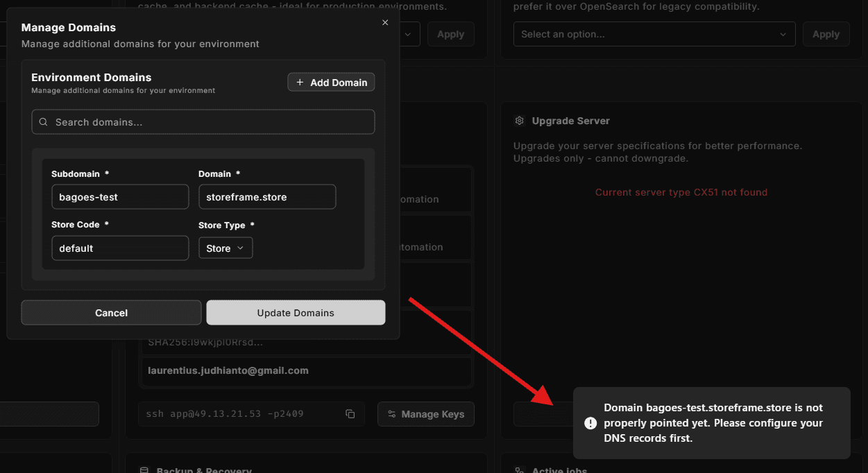Click the Add Domain button

pyautogui.click(x=332, y=83)
